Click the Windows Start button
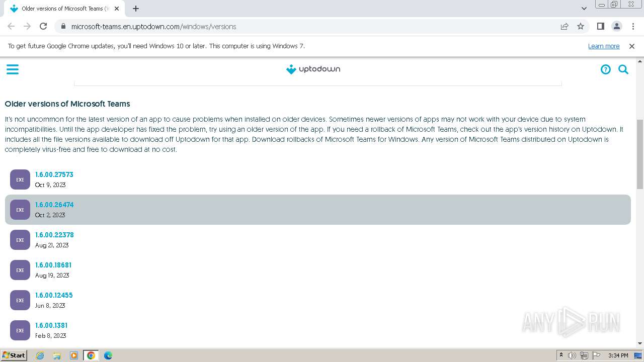Image resolution: width=644 pixels, height=362 pixels. pos(14,355)
